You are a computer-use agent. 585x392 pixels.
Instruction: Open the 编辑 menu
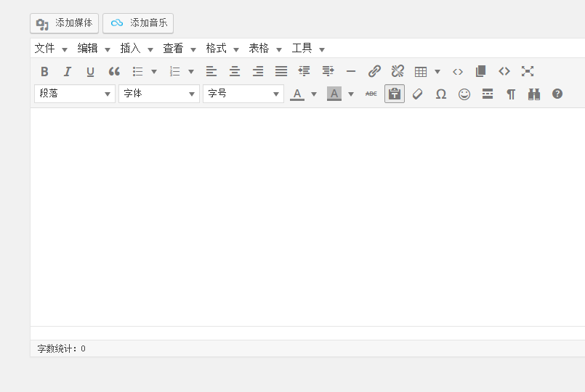point(94,49)
